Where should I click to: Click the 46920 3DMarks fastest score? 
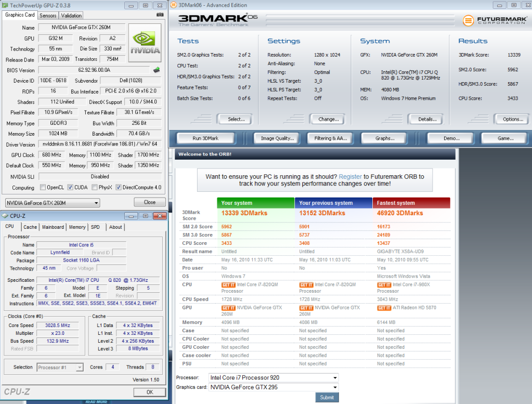coord(400,213)
